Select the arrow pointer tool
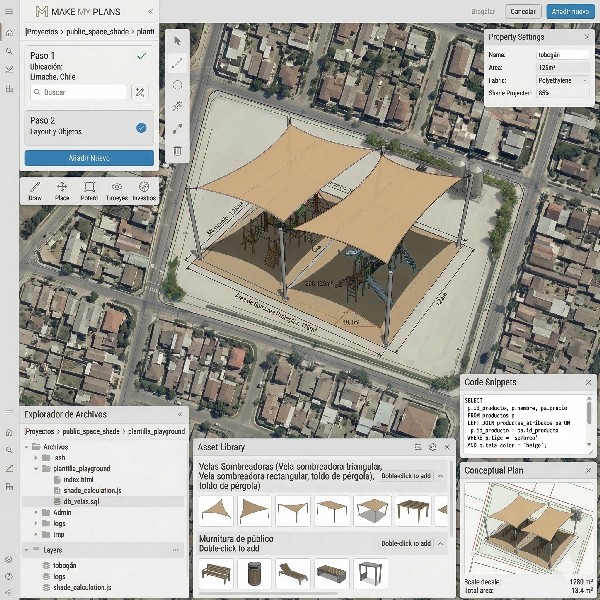600x600 pixels. point(177,41)
